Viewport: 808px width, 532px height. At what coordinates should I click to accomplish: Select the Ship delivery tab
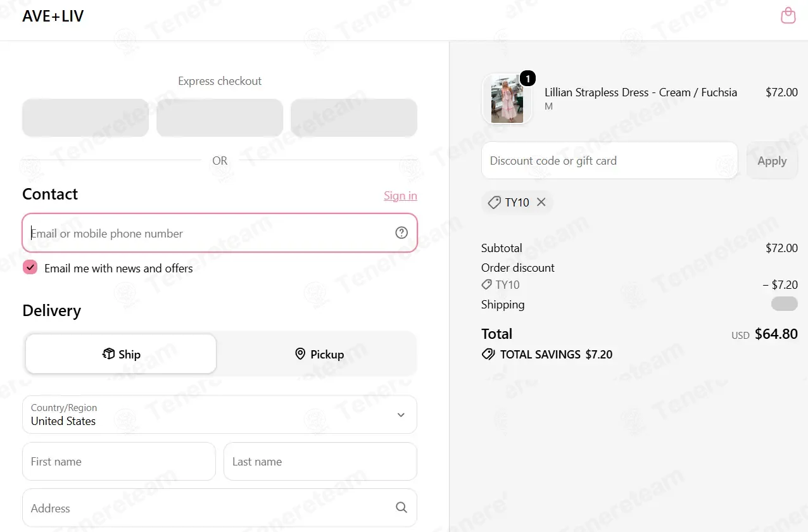[x=121, y=354]
